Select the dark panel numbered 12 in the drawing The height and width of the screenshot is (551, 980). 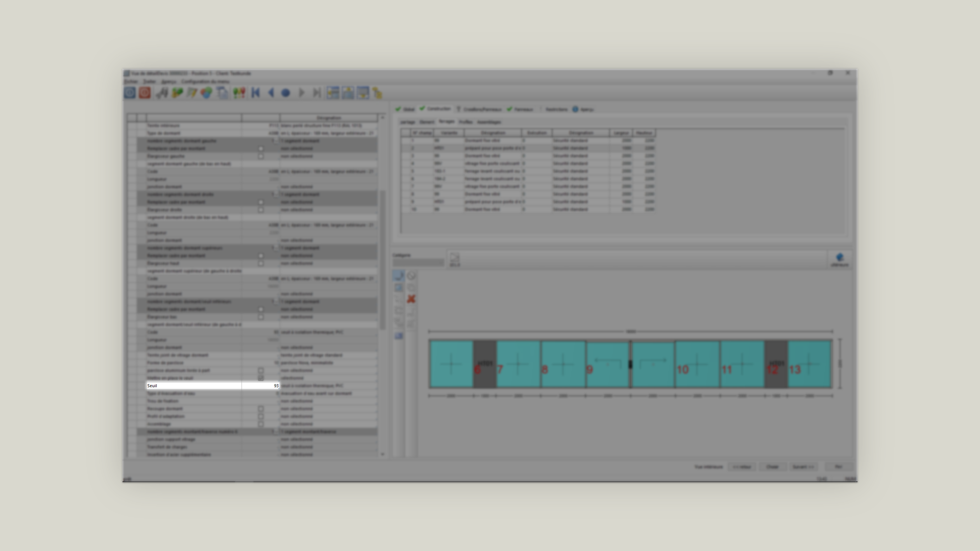[776, 364]
